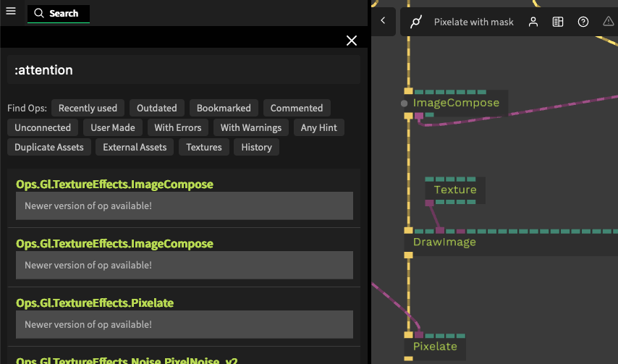Select the Texture op node
The image size is (618, 364).
click(455, 190)
